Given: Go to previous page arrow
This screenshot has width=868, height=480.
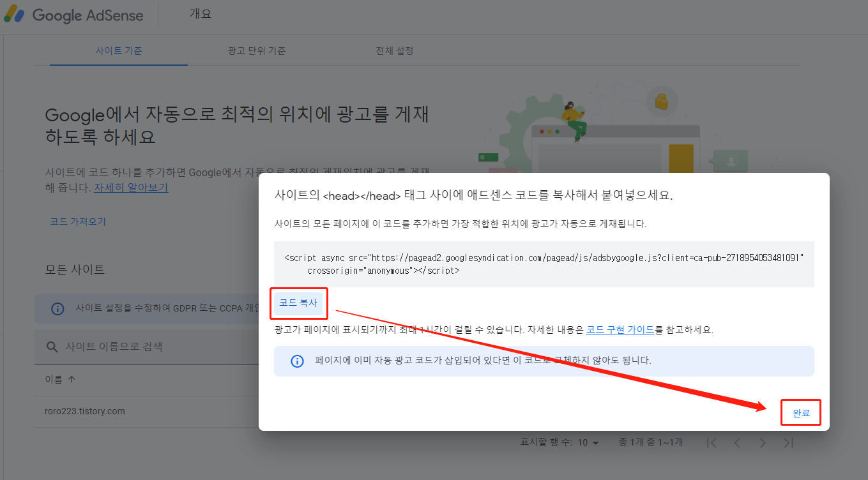Looking at the screenshot, I should coord(737,442).
